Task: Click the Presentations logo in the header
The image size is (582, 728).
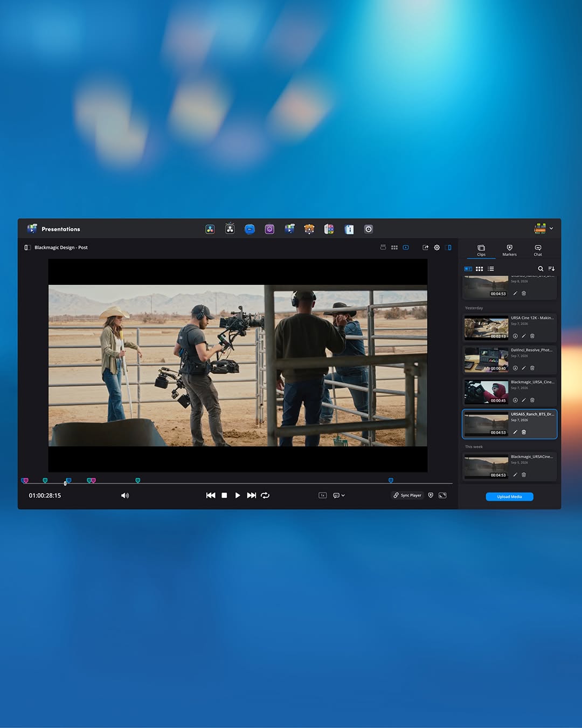Action: [x=32, y=229]
